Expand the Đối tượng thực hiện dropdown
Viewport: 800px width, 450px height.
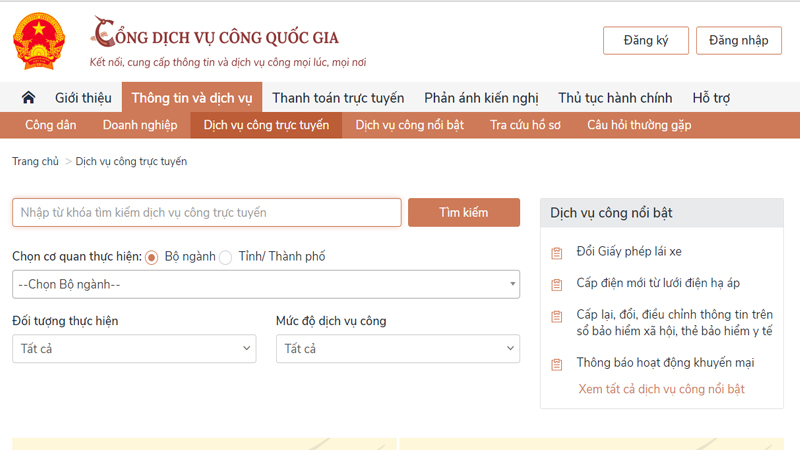click(134, 348)
